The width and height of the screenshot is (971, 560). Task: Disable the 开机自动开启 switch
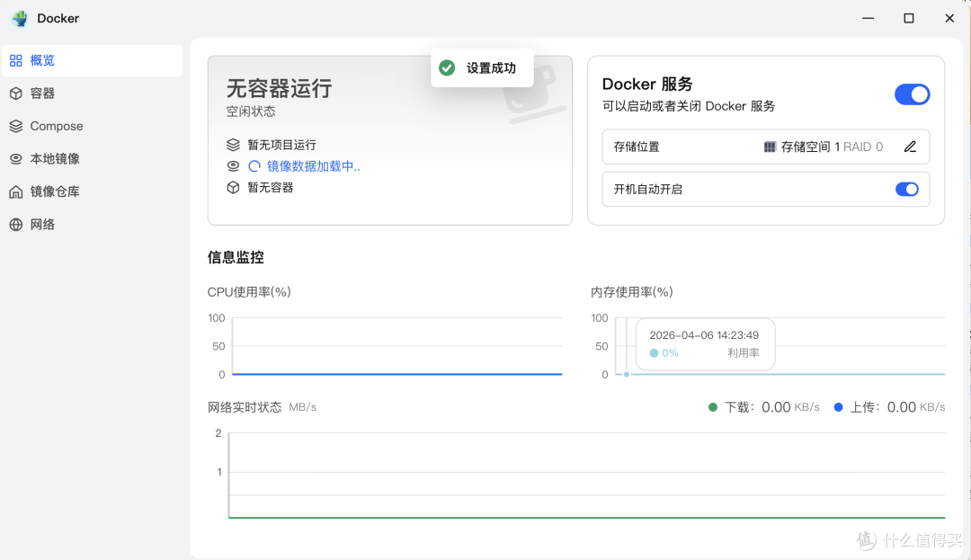coord(906,190)
